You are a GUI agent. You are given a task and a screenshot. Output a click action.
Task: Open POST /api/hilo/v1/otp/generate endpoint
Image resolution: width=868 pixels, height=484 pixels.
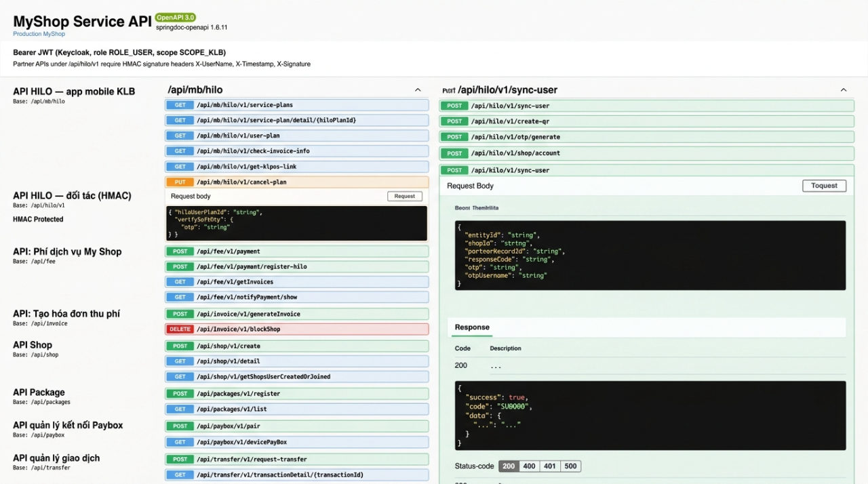647,137
